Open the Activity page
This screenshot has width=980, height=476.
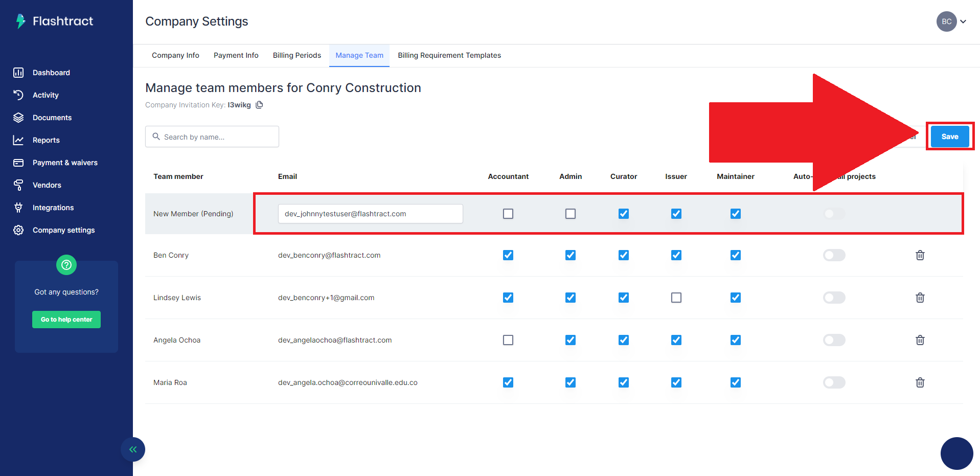click(x=45, y=95)
